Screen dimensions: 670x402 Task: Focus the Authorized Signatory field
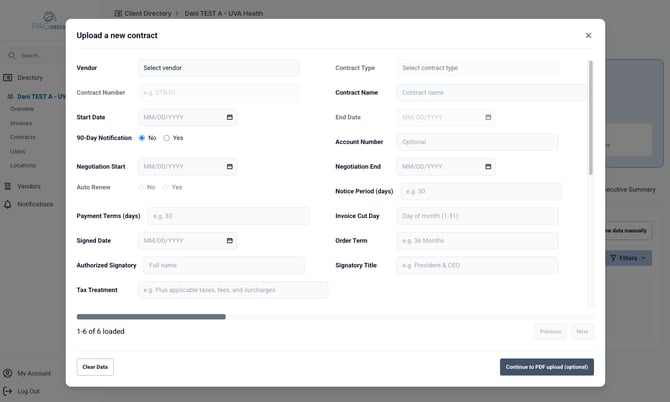click(x=224, y=265)
